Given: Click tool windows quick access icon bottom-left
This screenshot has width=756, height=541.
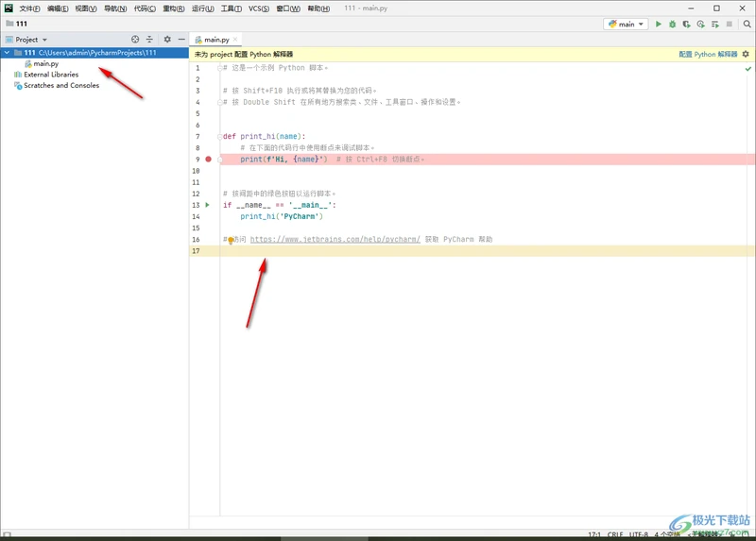Looking at the screenshot, I should 7,534.
